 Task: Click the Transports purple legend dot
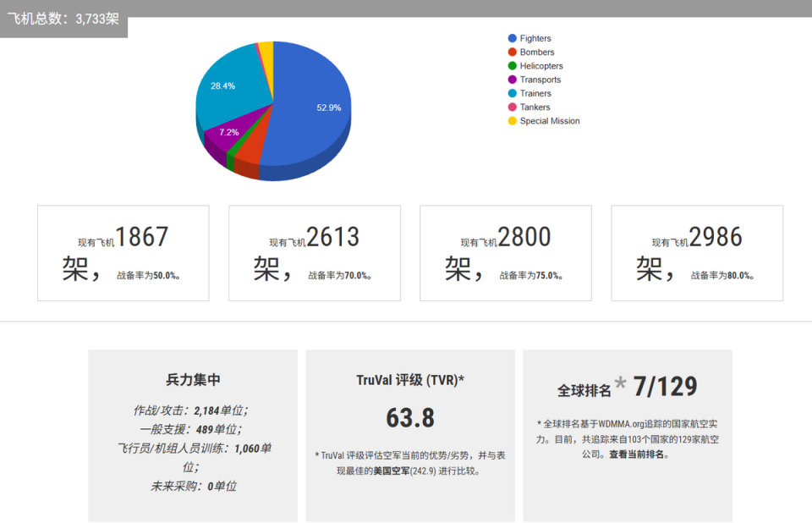[513, 80]
